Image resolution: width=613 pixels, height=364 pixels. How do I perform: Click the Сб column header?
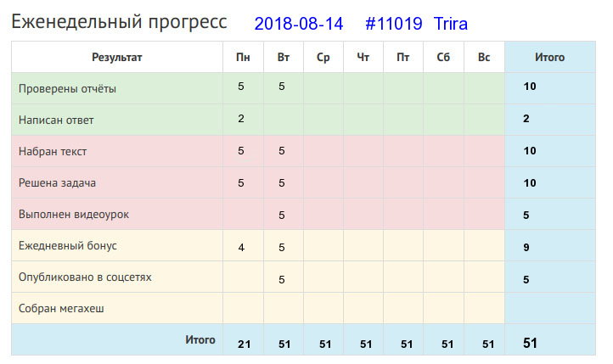[x=443, y=58]
